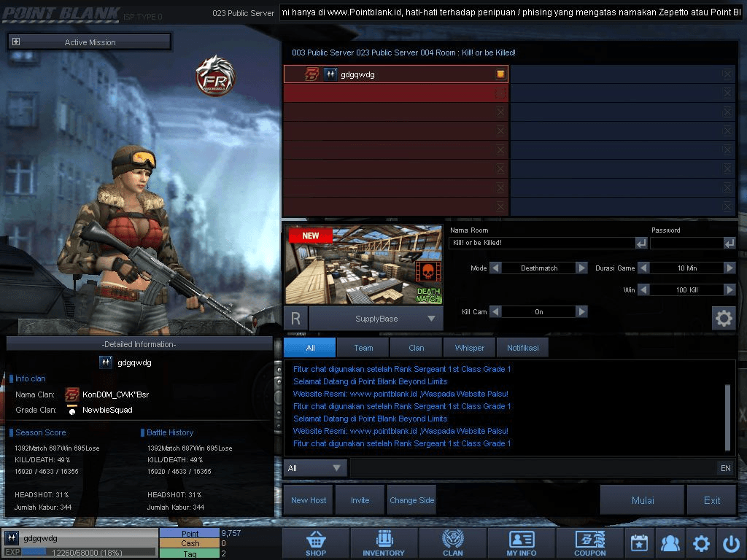Click the Exit room button
This screenshot has height=560, width=747.
point(712,500)
